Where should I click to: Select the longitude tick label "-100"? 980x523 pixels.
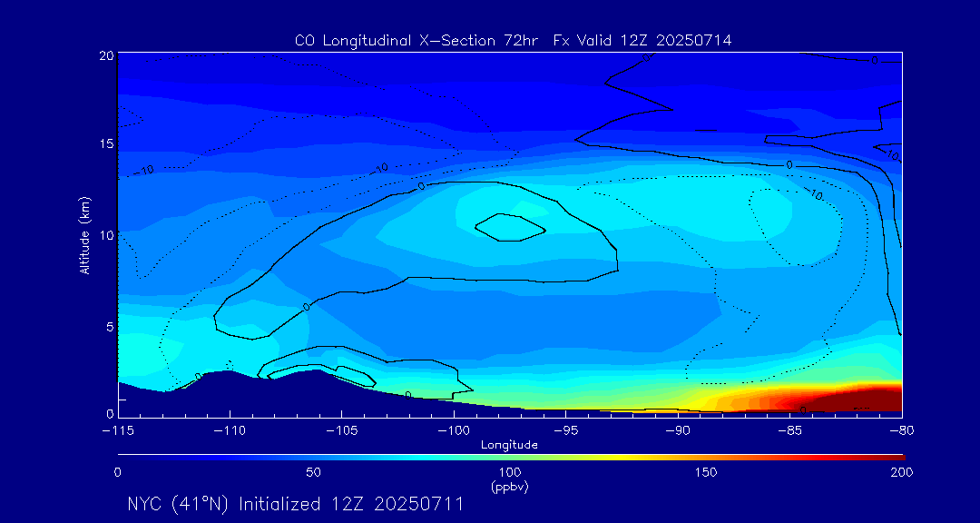click(454, 431)
